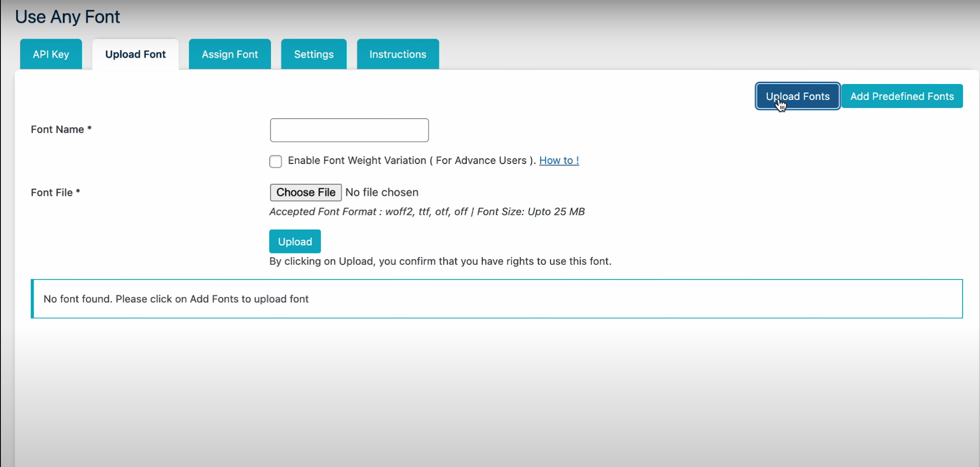Switch to the Assign Font tab
980x467 pixels.
click(229, 54)
